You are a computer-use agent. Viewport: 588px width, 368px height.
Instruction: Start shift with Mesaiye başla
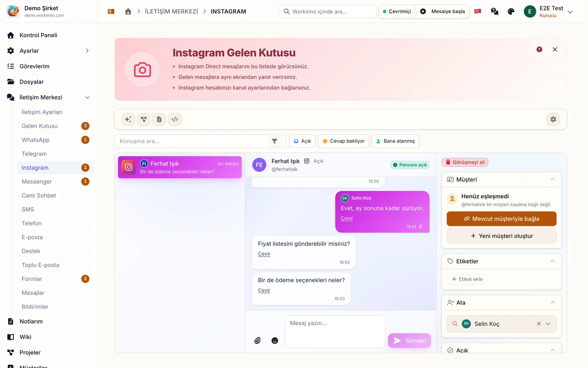click(442, 11)
